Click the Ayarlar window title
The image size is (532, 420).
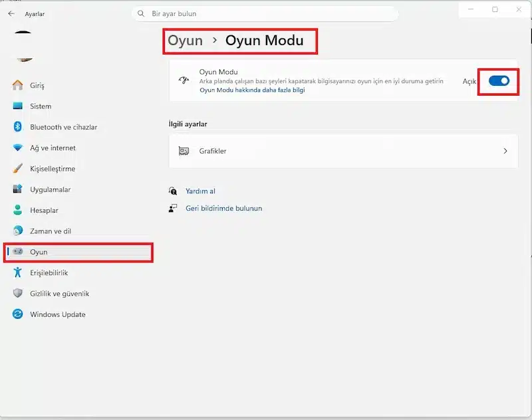click(35, 14)
